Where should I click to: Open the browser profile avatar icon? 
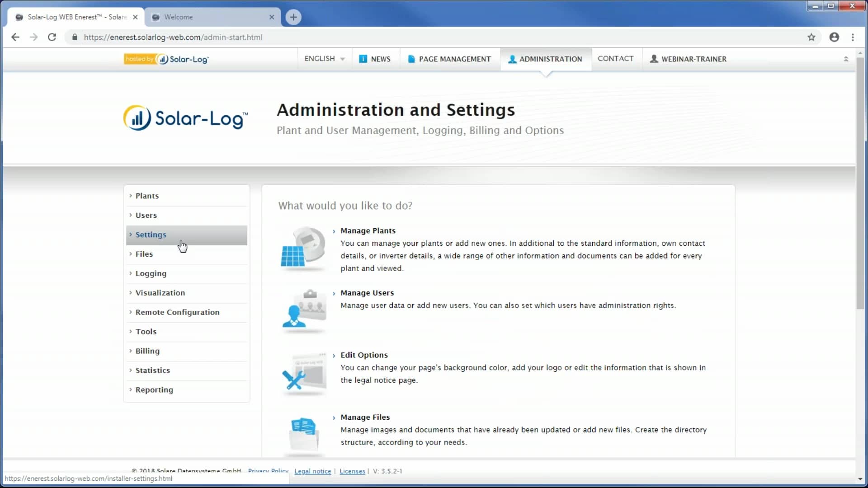[834, 37]
